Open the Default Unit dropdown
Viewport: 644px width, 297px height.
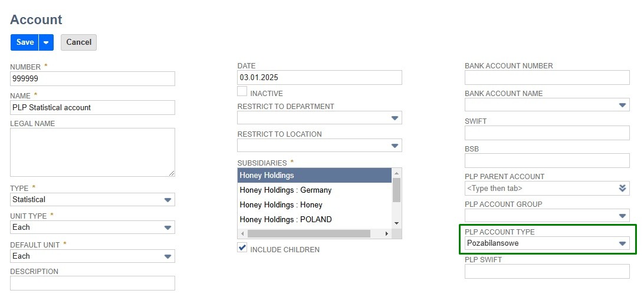(x=168, y=256)
